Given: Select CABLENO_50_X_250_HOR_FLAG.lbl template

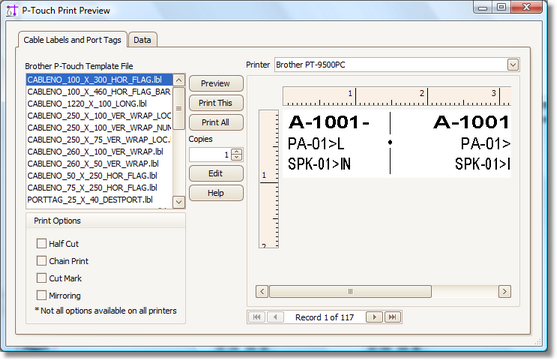Looking at the screenshot, I should point(99,176).
